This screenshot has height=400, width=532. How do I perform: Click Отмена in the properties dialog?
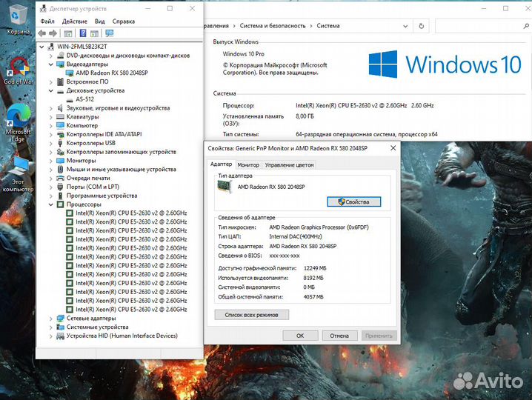339,336
